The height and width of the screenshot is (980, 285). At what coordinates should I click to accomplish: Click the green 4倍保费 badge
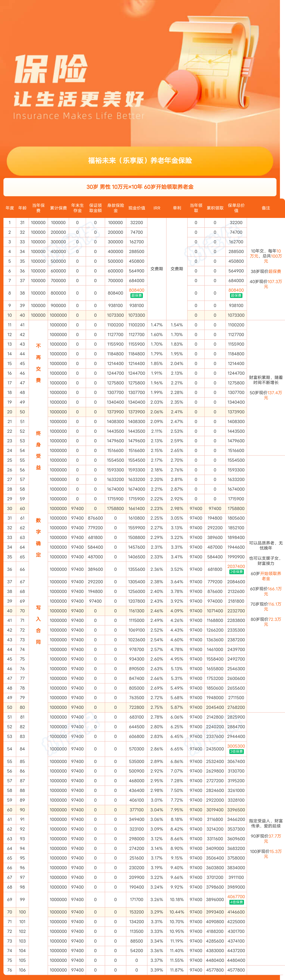236,902
